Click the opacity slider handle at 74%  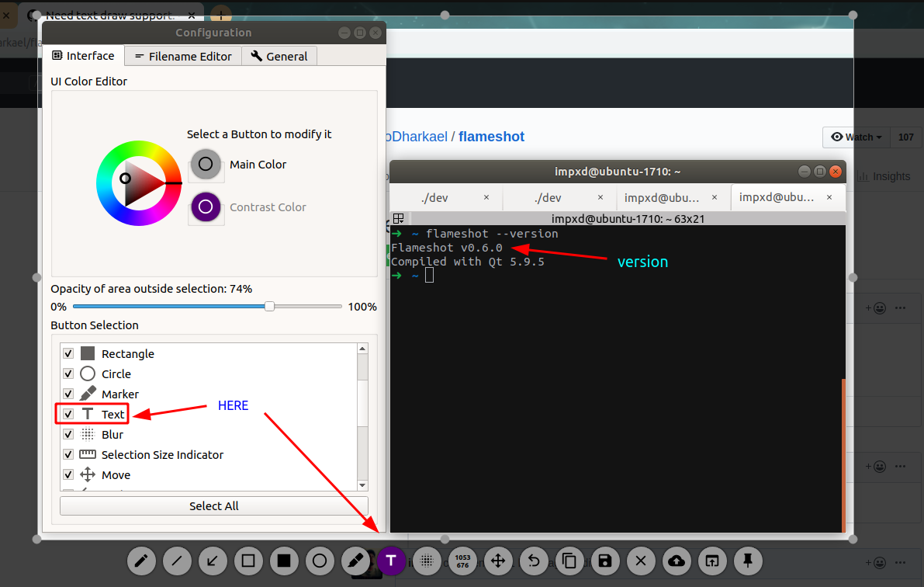[269, 306]
